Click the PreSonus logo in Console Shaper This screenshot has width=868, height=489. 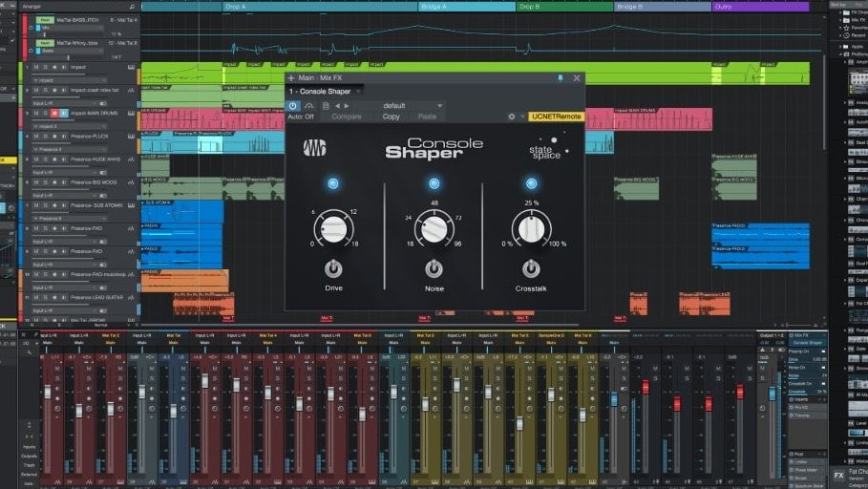[315, 148]
